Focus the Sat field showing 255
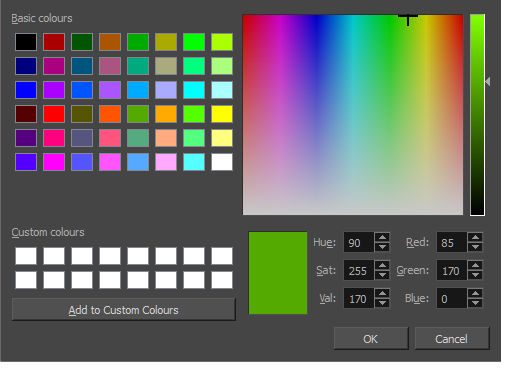511x372 pixels. (x=359, y=270)
